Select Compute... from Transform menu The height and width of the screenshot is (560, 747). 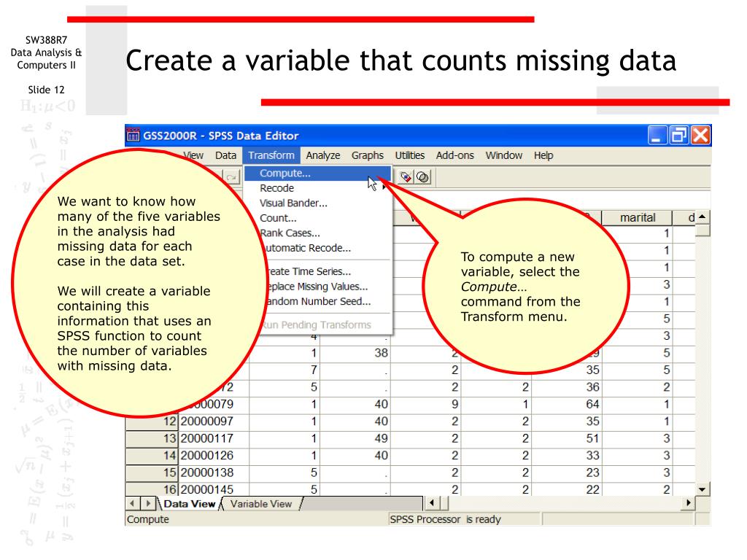click(x=318, y=173)
